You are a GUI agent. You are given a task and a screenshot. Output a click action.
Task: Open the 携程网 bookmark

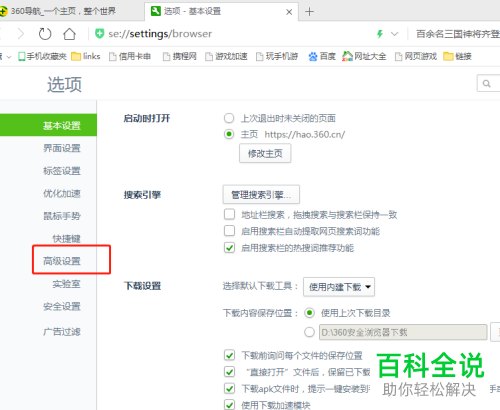[x=179, y=57]
